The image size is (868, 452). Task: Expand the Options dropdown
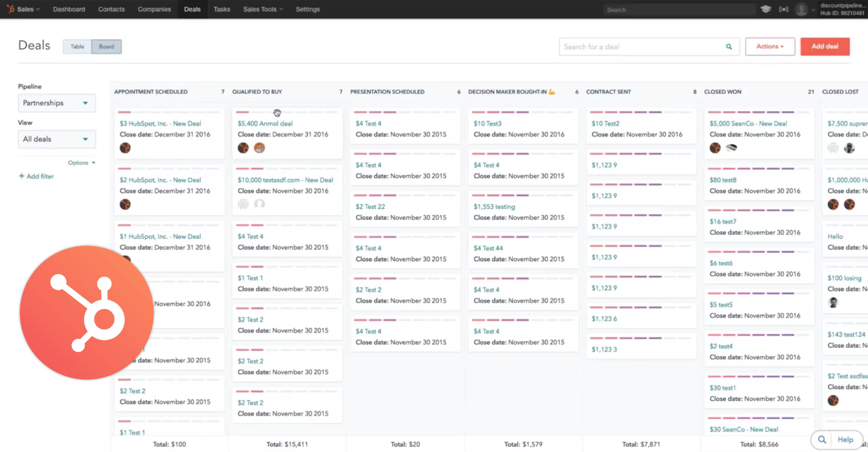point(82,163)
